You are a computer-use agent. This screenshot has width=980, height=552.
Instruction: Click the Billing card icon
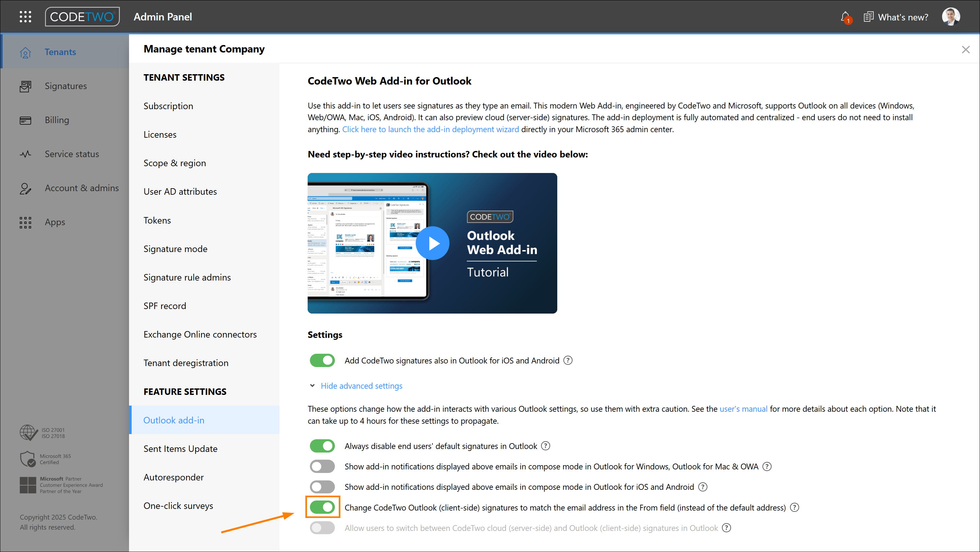26,120
